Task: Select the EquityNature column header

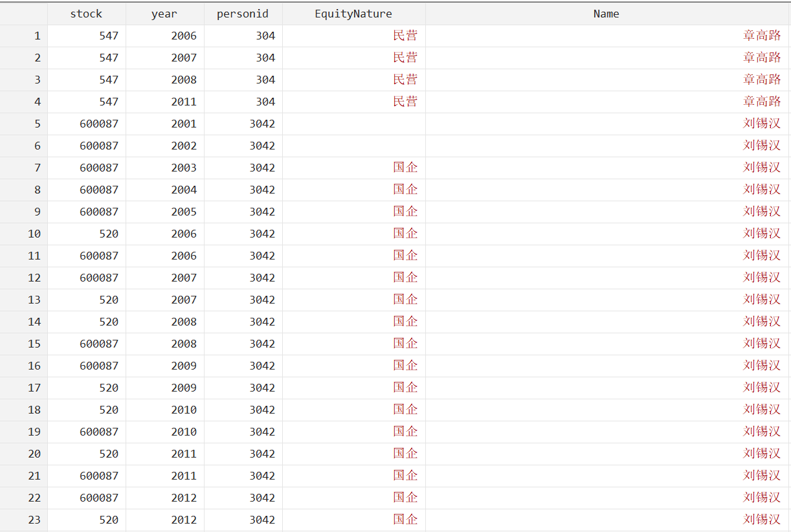Action: click(x=353, y=14)
